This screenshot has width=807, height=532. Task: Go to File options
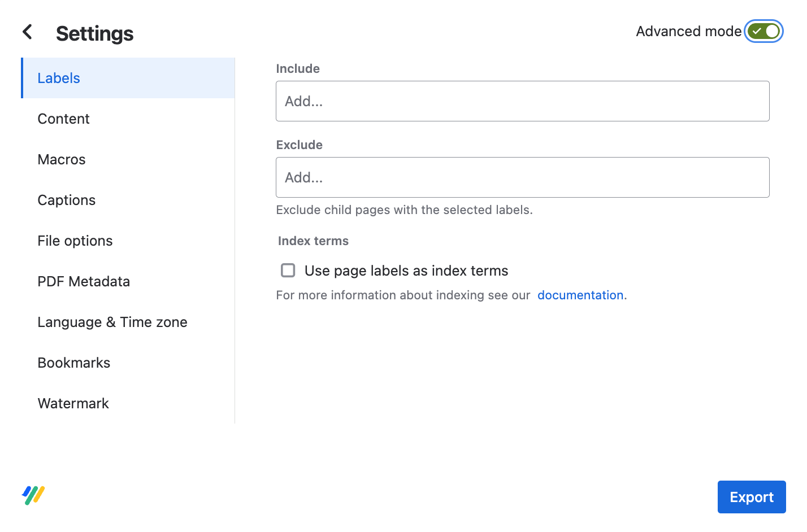tap(128, 241)
